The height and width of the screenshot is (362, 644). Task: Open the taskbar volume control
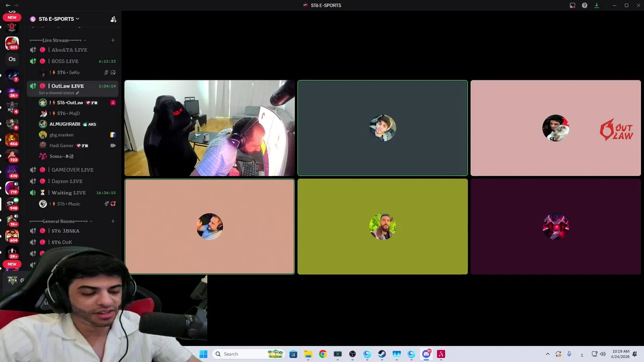click(x=603, y=354)
